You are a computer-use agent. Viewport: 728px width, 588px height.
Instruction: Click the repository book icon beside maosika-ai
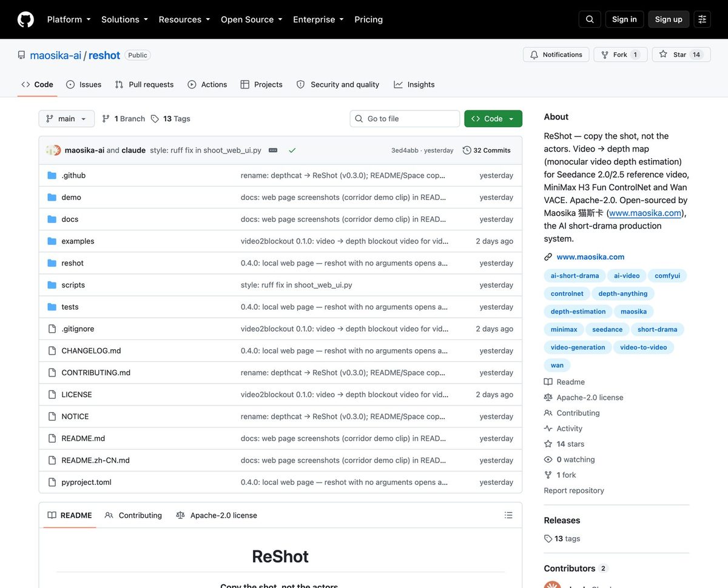click(22, 55)
